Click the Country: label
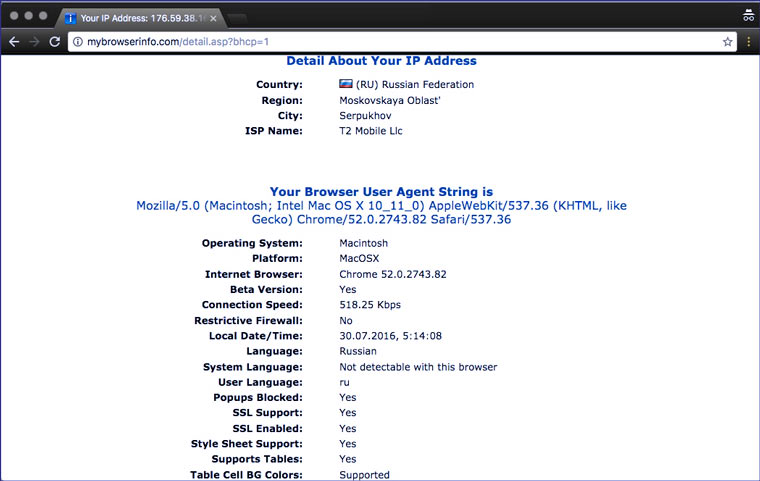The height and width of the screenshot is (481, 760). (x=279, y=84)
